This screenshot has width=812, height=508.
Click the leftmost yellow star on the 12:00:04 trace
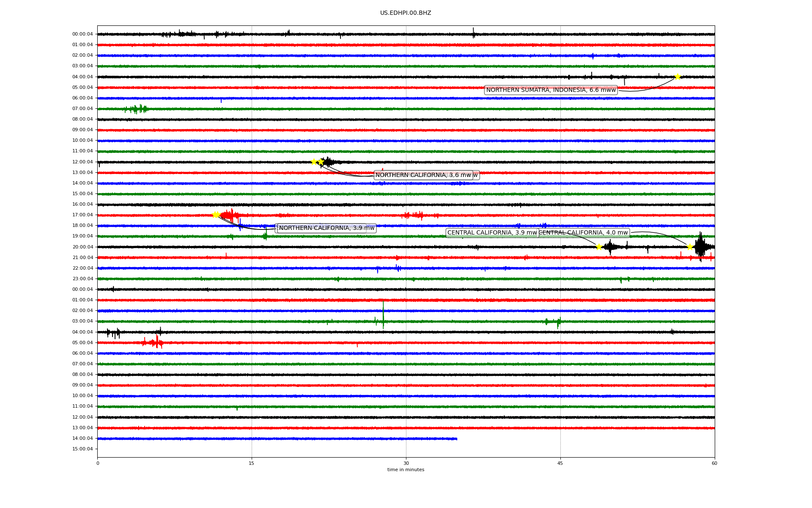(x=314, y=162)
